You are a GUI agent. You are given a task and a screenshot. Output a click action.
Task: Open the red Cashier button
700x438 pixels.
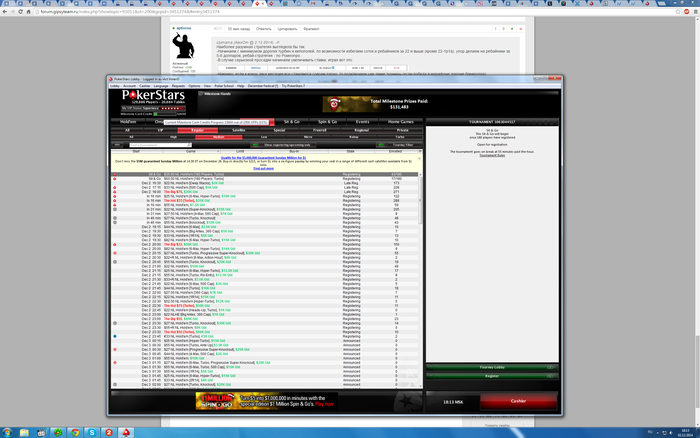click(x=518, y=401)
